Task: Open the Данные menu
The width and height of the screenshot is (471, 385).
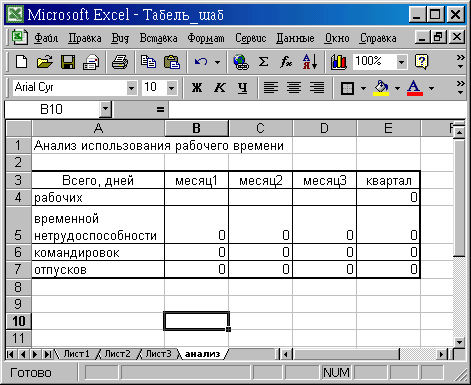Action: coord(295,38)
